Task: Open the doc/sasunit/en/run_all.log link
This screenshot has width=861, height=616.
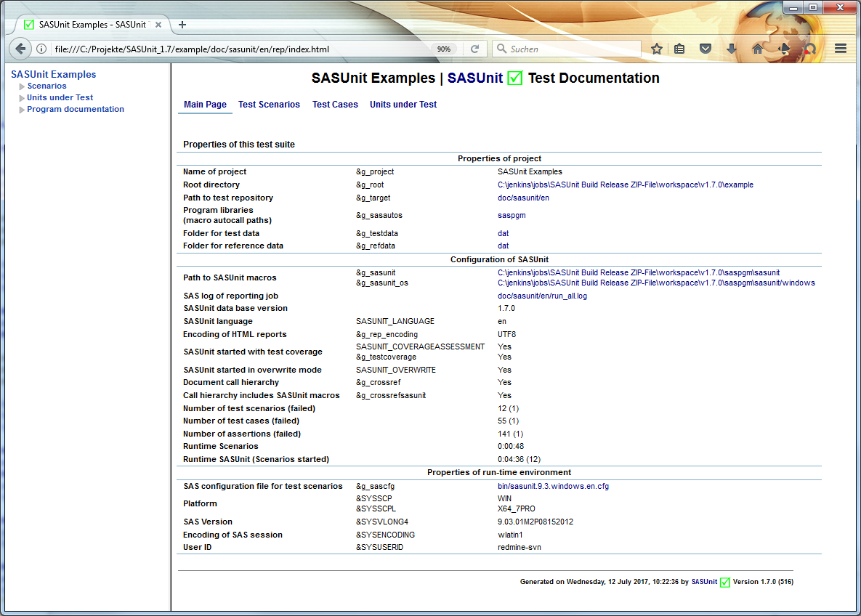Action: pos(542,296)
